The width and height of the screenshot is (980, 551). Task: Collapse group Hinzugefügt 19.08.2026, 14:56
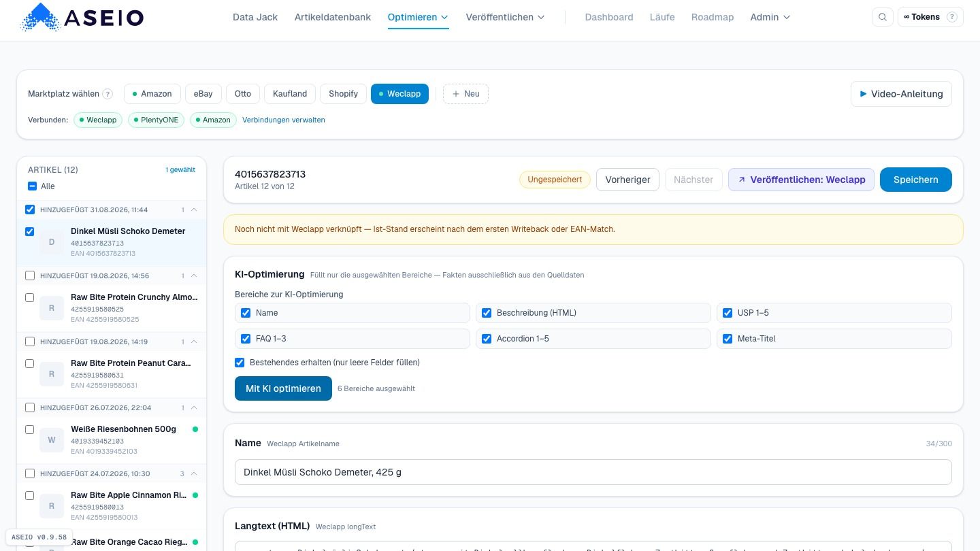pos(194,275)
